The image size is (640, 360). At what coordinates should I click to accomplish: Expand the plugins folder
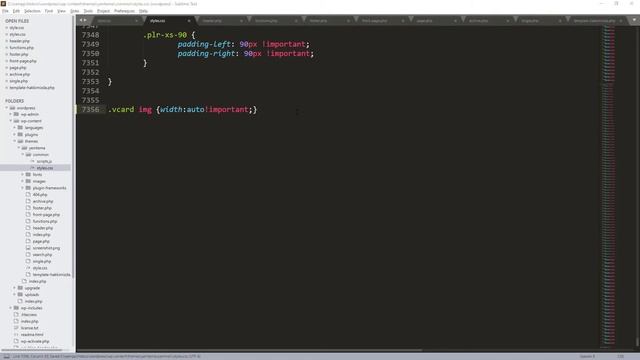[15, 134]
